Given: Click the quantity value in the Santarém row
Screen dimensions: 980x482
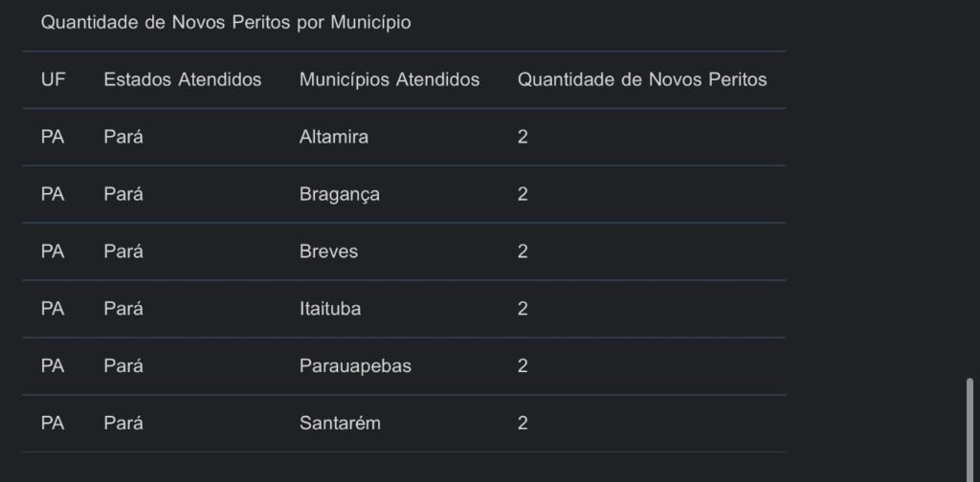Looking at the screenshot, I should click(523, 424).
